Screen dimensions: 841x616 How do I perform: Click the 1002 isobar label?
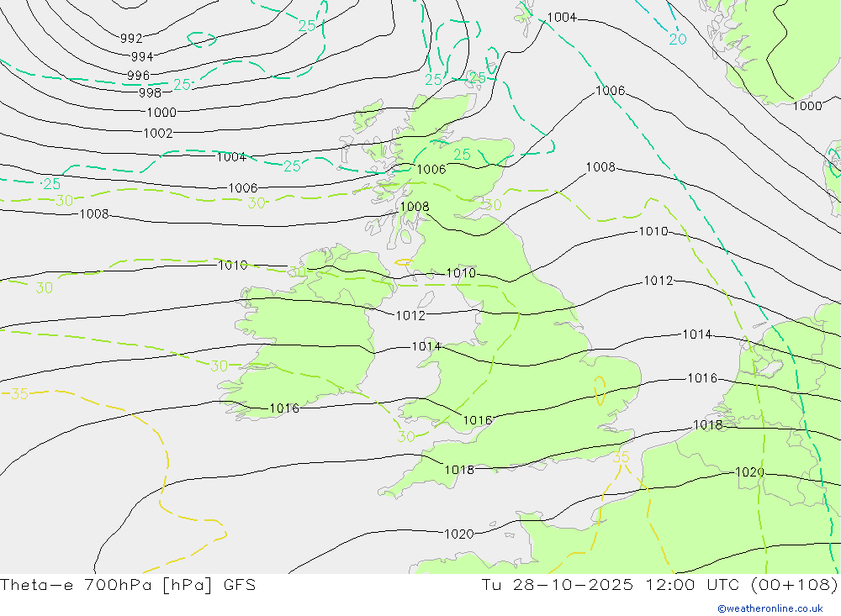tap(158, 133)
